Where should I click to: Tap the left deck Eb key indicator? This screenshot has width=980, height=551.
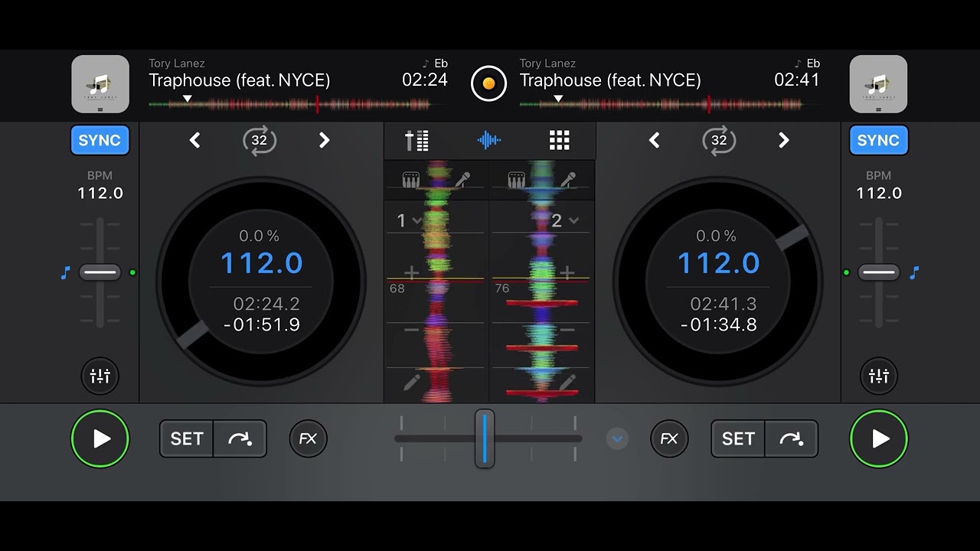436,64
